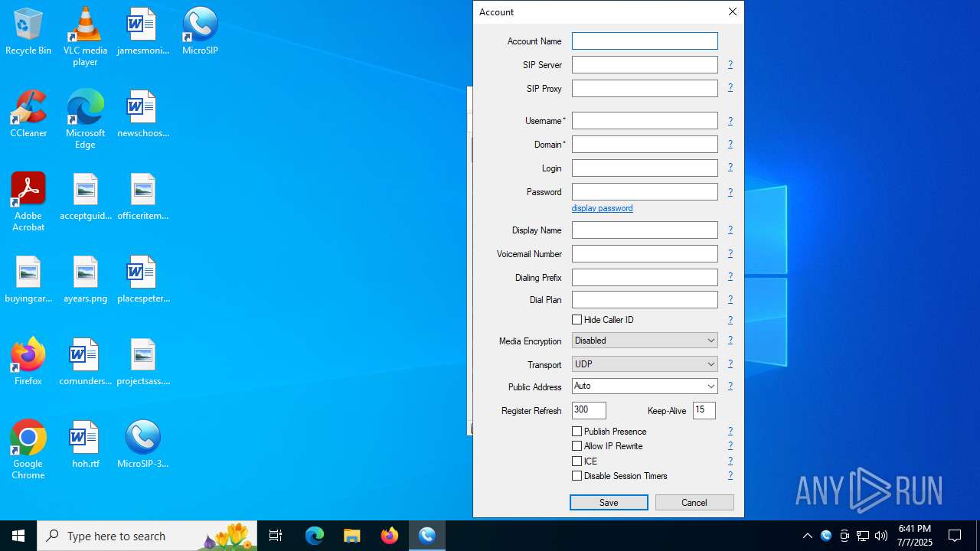Select the projectsass... image file icon
The width and height of the screenshot is (980, 551).
click(x=142, y=362)
